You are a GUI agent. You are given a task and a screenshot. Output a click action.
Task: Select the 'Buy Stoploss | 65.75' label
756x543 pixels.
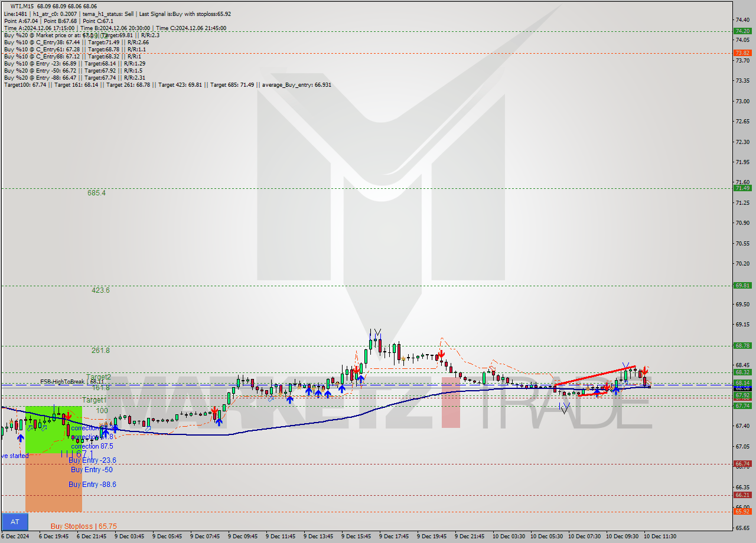pyautogui.click(x=83, y=526)
